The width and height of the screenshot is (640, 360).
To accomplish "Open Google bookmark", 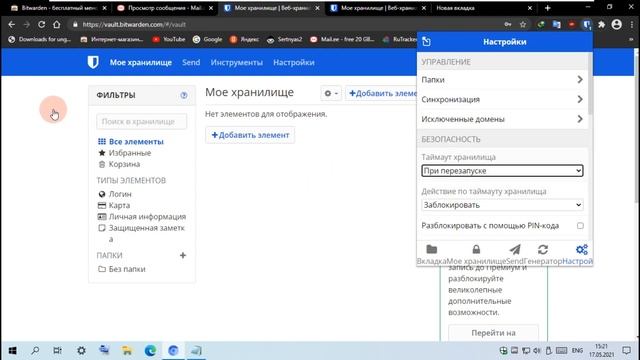I will (x=207, y=40).
